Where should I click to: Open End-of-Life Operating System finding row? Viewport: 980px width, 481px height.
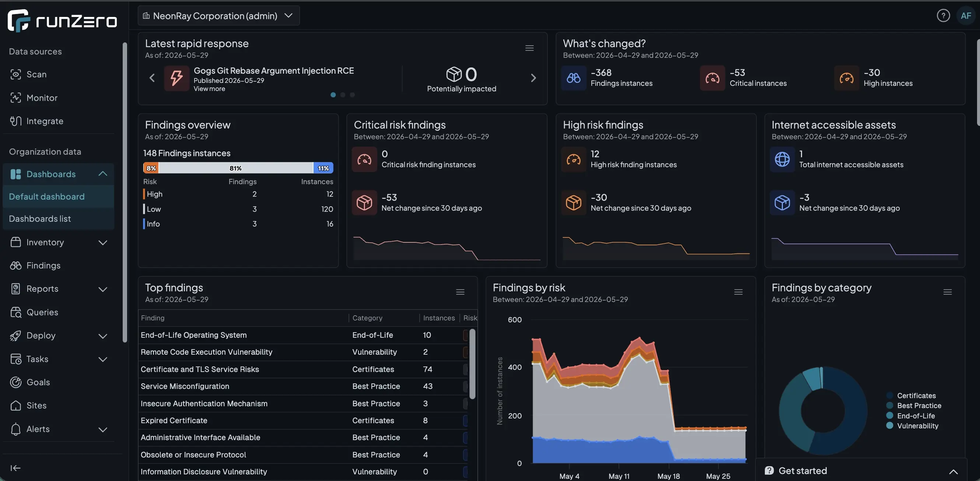[x=303, y=335]
